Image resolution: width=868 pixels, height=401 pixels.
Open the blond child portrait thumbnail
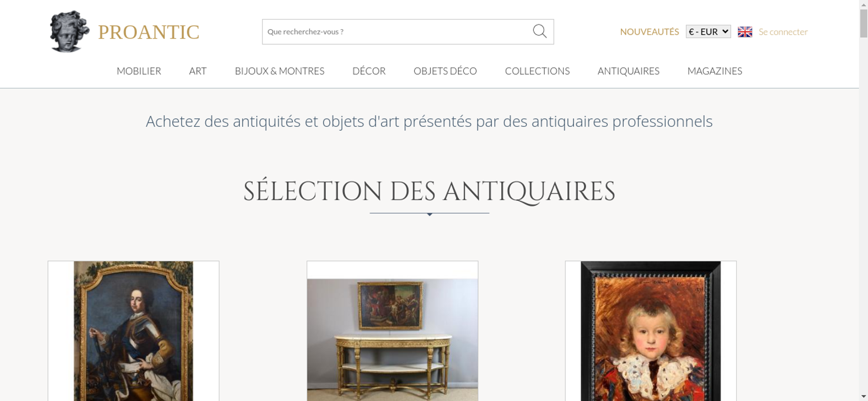(651, 331)
